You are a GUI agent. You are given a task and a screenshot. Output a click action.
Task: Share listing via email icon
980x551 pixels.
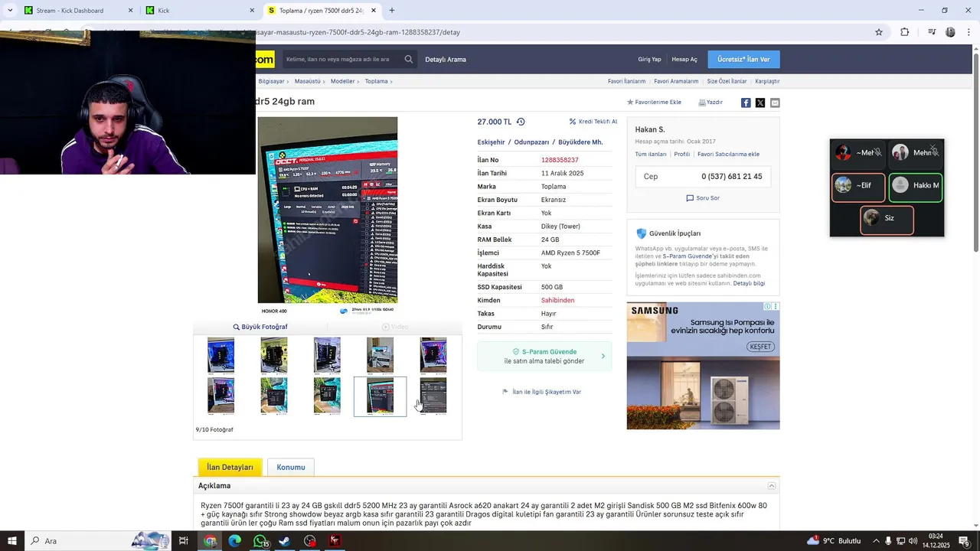click(x=775, y=103)
